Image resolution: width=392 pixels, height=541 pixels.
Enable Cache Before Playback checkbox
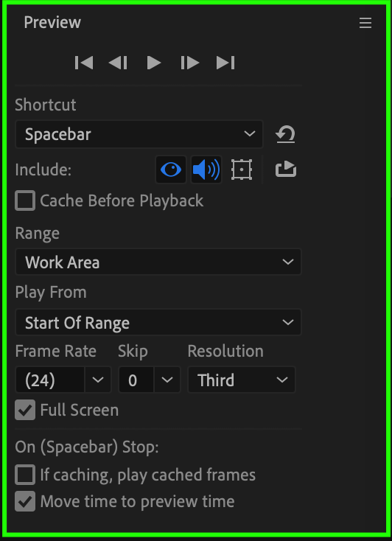[x=25, y=200]
